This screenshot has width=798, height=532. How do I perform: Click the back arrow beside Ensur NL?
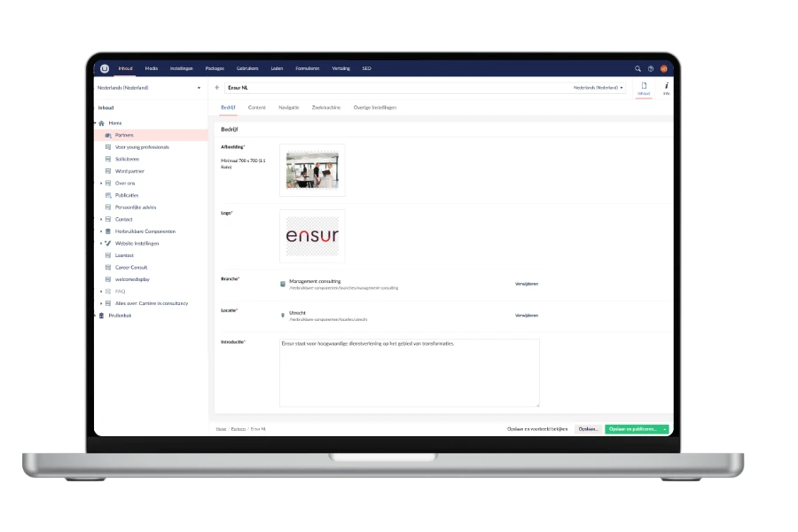pos(217,88)
